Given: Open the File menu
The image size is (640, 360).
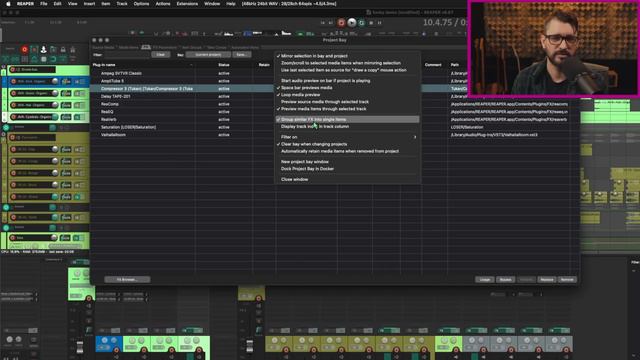Looking at the screenshot, I should (x=44, y=4).
